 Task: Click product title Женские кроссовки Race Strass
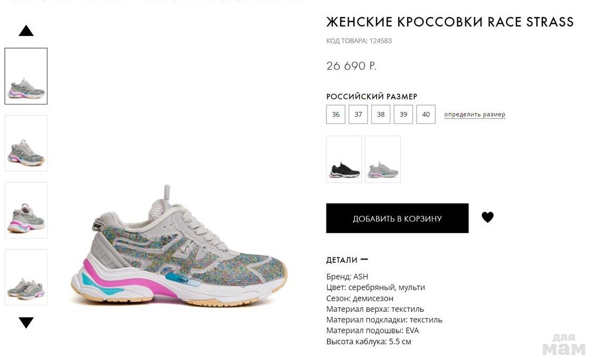click(450, 22)
